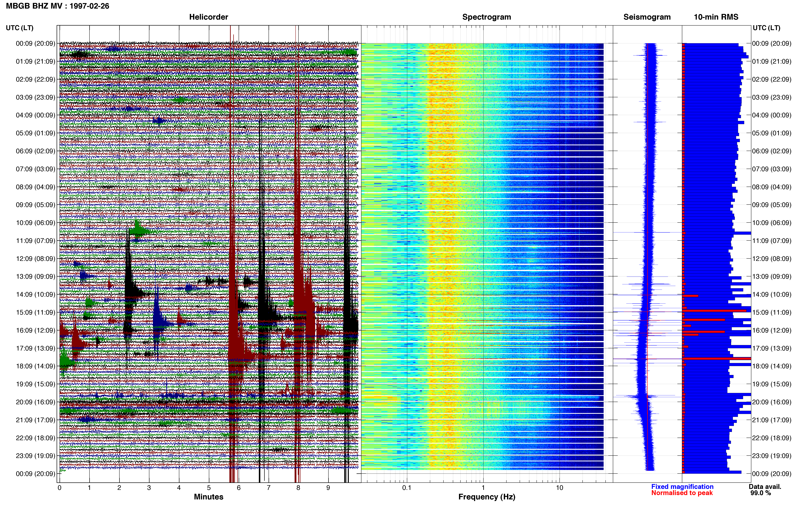812x508 pixels.
Task: Click left time label '04:09 (00:09)'
Action: click(x=36, y=115)
